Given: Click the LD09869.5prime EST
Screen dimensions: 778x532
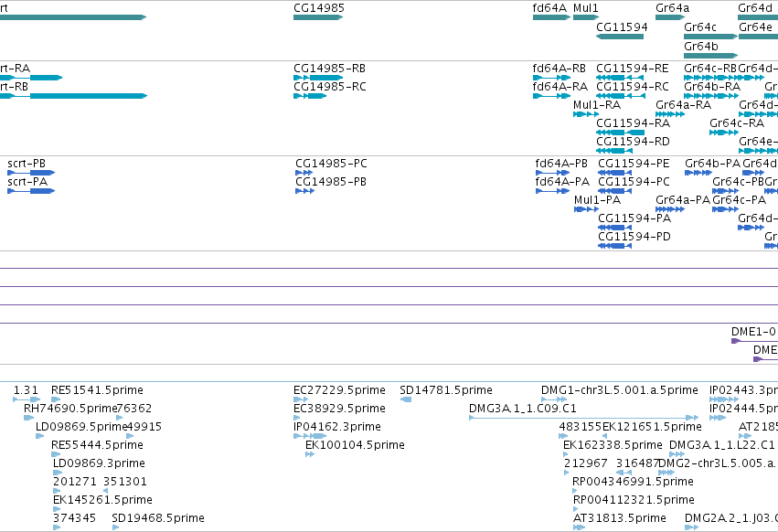Looking at the screenshot, I should pos(39,436).
